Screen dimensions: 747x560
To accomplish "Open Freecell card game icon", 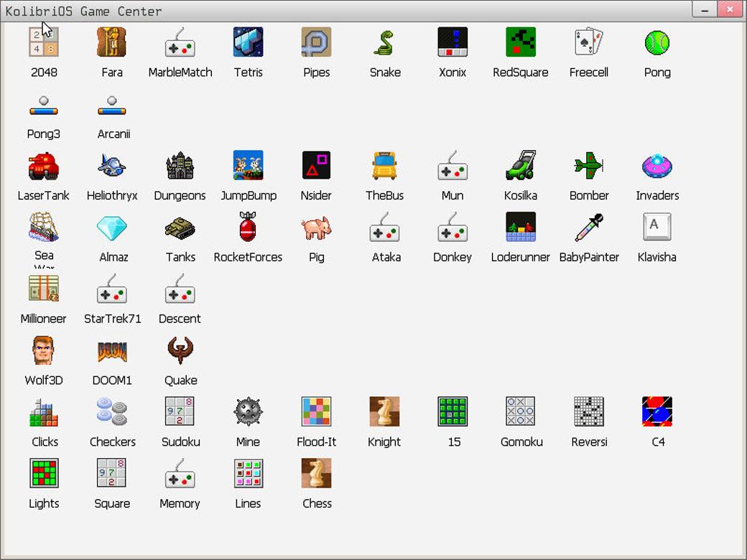I will tap(589, 42).
